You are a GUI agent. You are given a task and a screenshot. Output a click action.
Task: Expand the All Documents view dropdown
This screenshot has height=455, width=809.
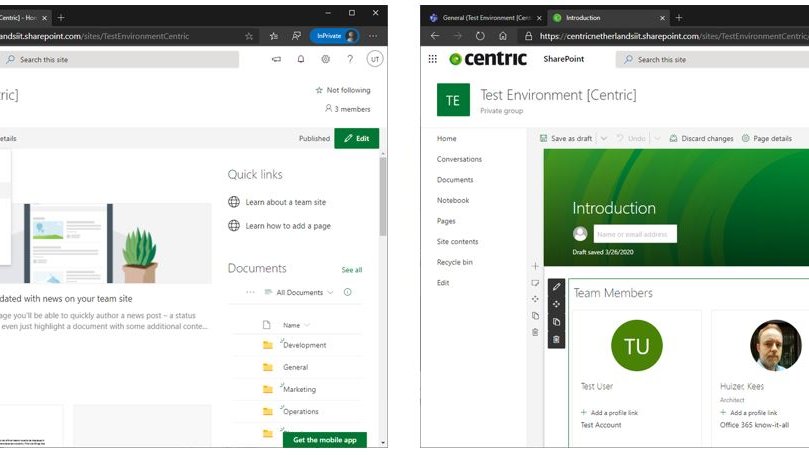(x=299, y=292)
